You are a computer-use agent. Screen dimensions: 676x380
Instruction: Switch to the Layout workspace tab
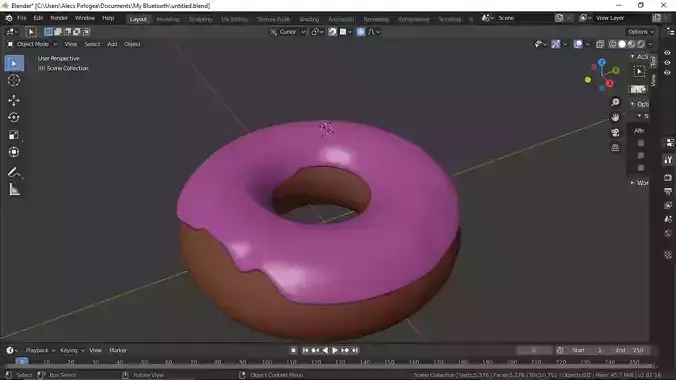tap(138, 19)
